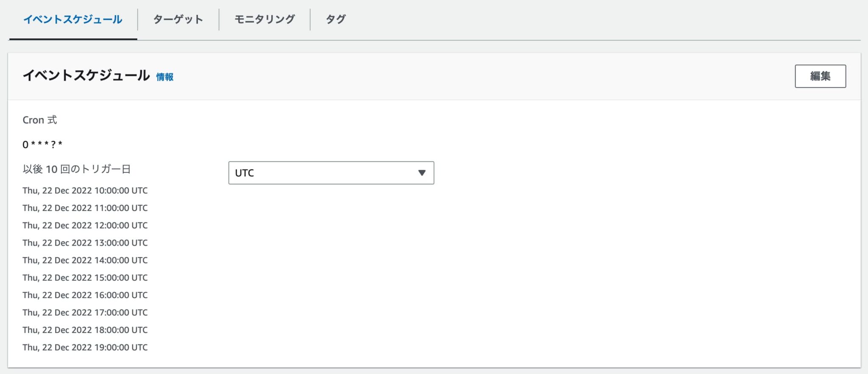Select the 12:00:00 UTC trigger date
The height and width of the screenshot is (374, 868).
(x=85, y=225)
